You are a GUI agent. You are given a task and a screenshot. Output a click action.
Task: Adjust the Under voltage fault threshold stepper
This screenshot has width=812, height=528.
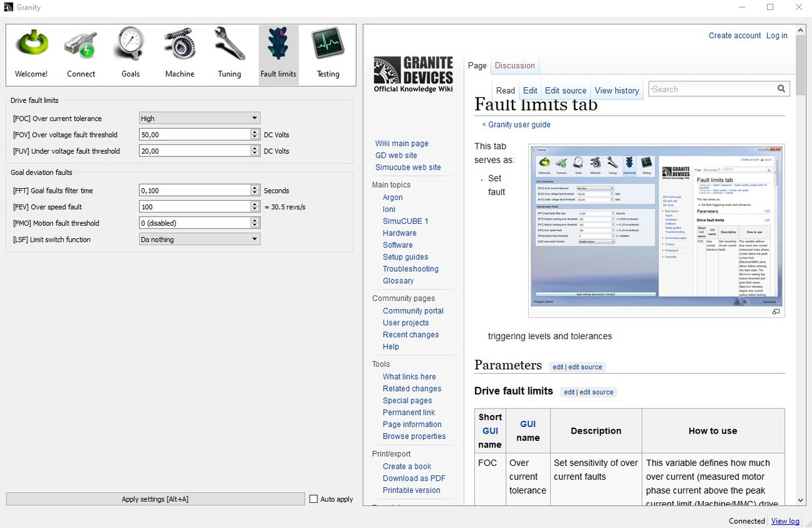[x=255, y=151]
